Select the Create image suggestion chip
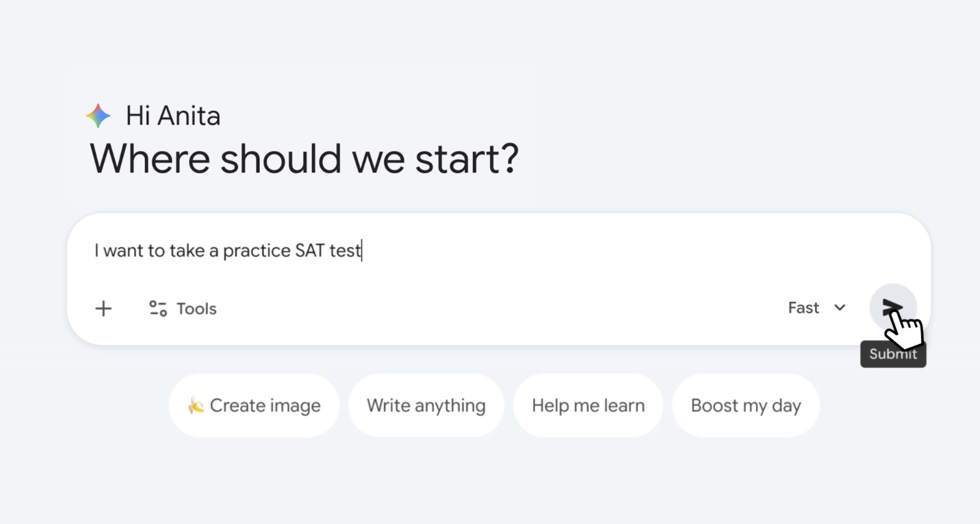Viewport: 980px width, 524px height. [254, 406]
